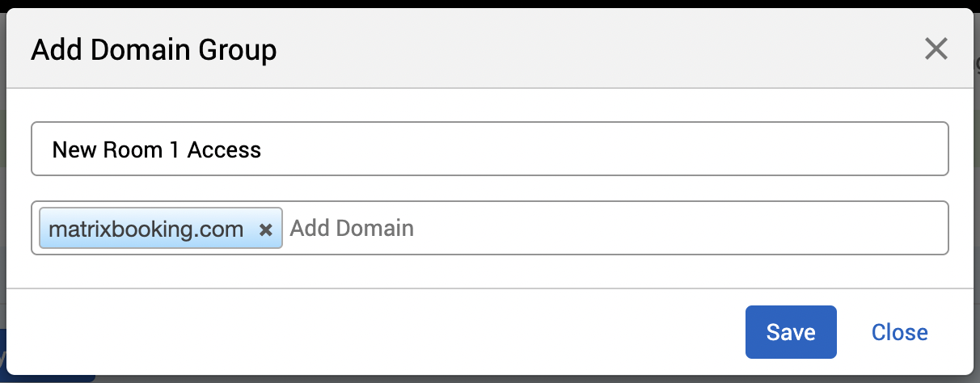
Task: Click the Add Domain Group dialog title
Action: pos(154,50)
